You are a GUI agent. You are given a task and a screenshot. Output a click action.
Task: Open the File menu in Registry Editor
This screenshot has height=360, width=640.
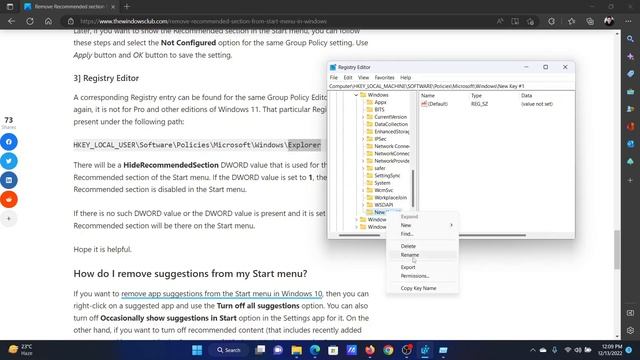coord(333,78)
